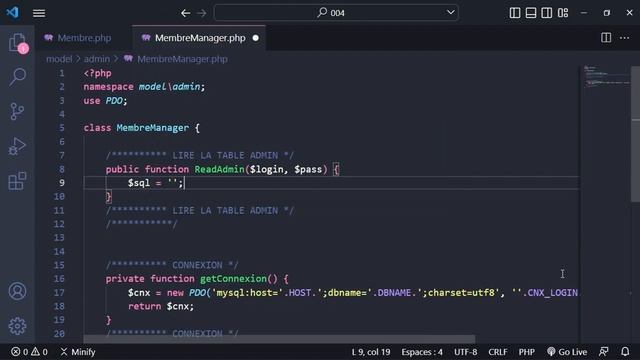
Task: Click the getConnexion function name
Action: coord(233,279)
